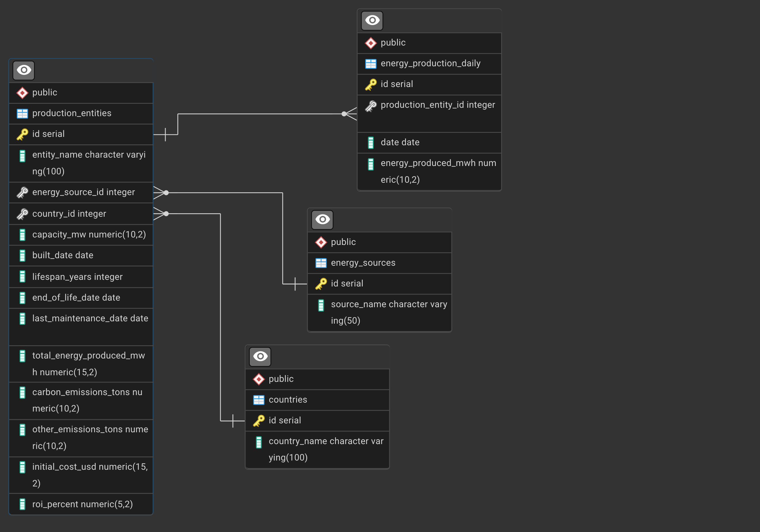Image resolution: width=760 pixels, height=532 pixels.
Task: Click foreign key icon beside energy_source_id
Action: 22,192
